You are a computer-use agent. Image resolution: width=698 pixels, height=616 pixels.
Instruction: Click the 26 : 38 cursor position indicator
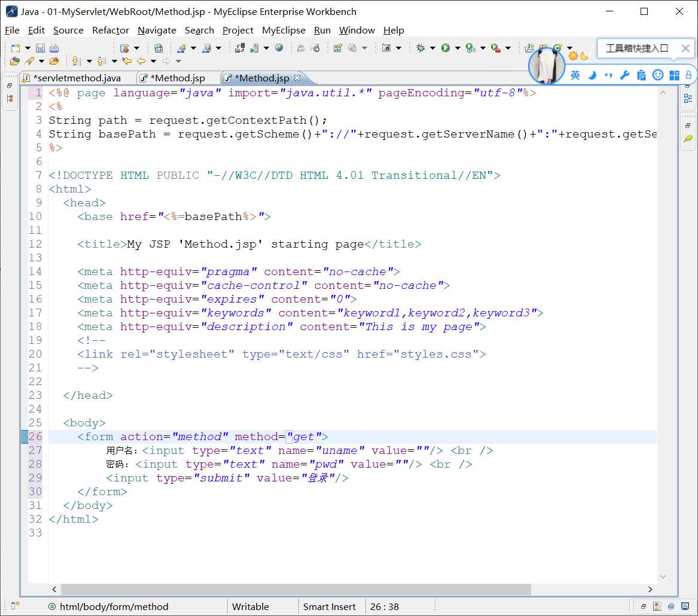pyautogui.click(x=384, y=606)
